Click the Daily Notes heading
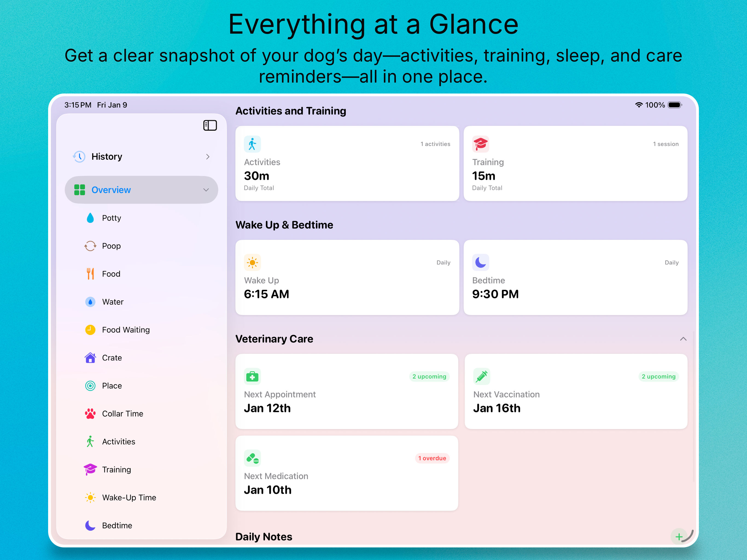 click(264, 536)
